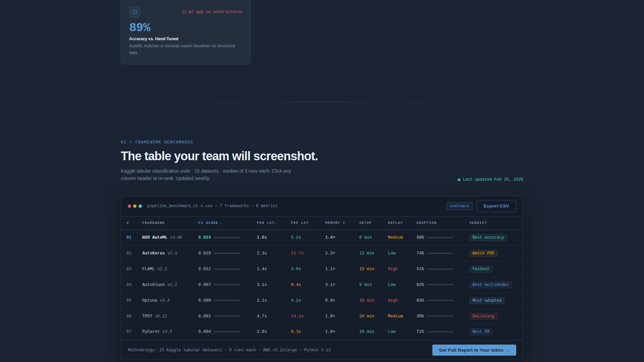Click the yellow window dot in the table header

click(135, 206)
